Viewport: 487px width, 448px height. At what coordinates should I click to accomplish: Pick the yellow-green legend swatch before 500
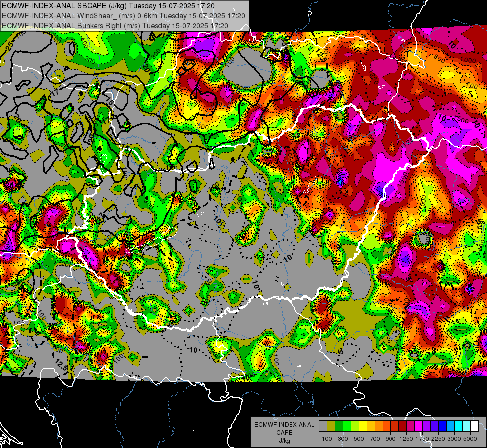[x=355, y=426]
